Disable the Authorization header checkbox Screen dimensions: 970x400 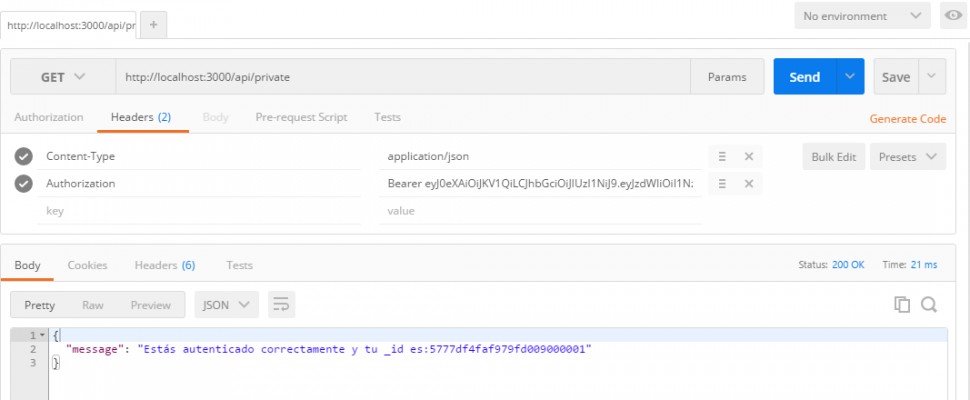[24, 184]
